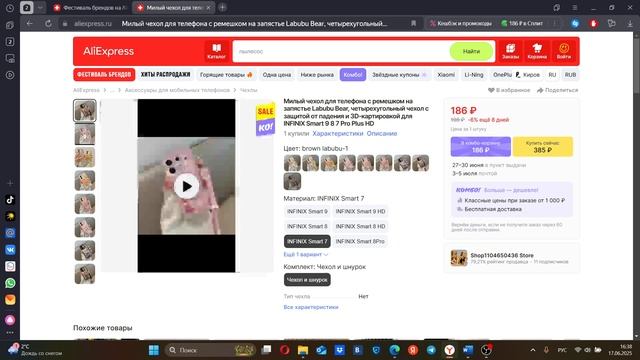
Task: Open Все характеристики link
Action: pyautogui.click(x=311, y=307)
